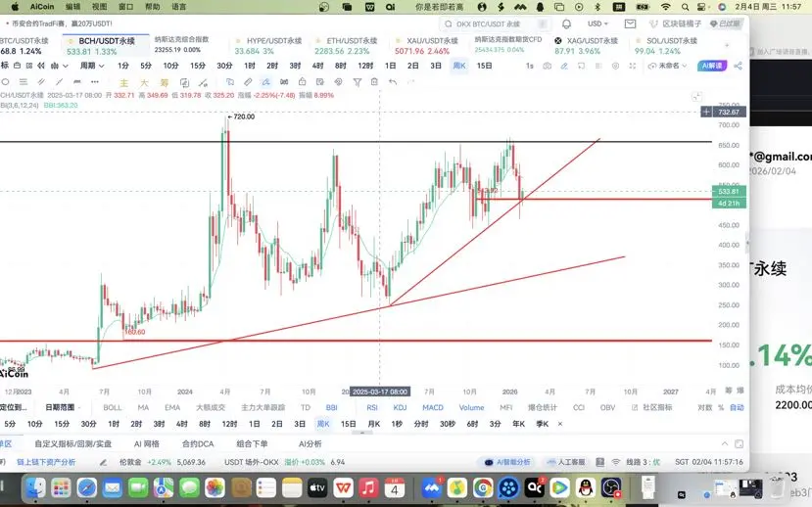This screenshot has width=812, height=507.
Task: Toggle the Volume indicator
Action: pyautogui.click(x=471, y=408)
